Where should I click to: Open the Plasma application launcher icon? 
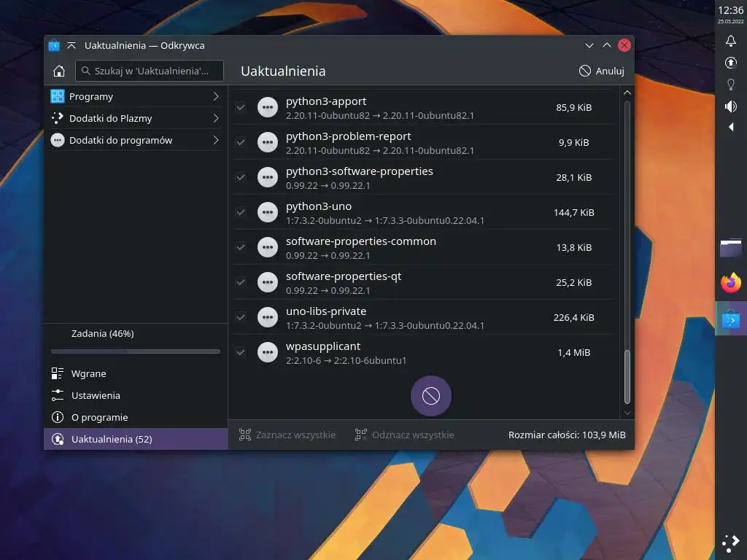(x=731, y=544)
